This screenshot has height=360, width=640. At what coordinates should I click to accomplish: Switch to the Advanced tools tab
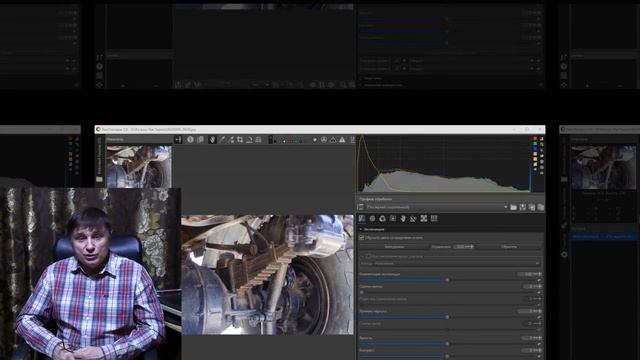coord(393,219)
